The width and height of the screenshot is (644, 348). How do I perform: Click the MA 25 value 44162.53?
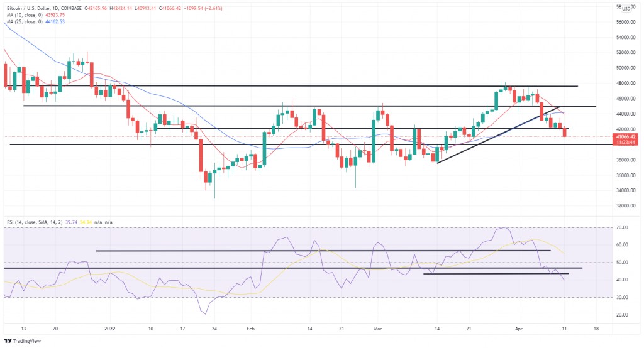click(x=52, y=22)
